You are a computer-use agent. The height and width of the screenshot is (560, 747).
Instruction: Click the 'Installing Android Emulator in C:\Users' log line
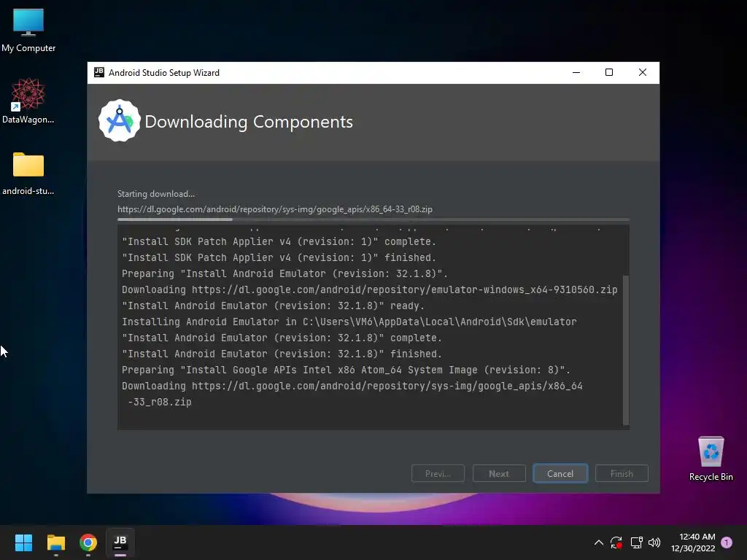click(x=349, y=322)
